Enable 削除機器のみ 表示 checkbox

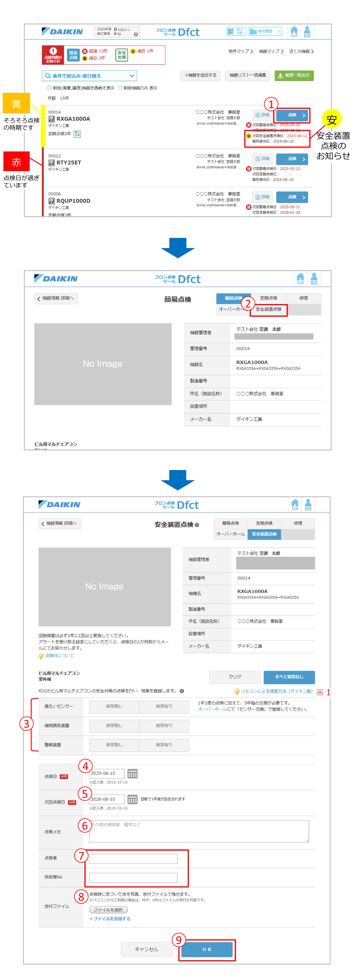(x=120, y=88)
